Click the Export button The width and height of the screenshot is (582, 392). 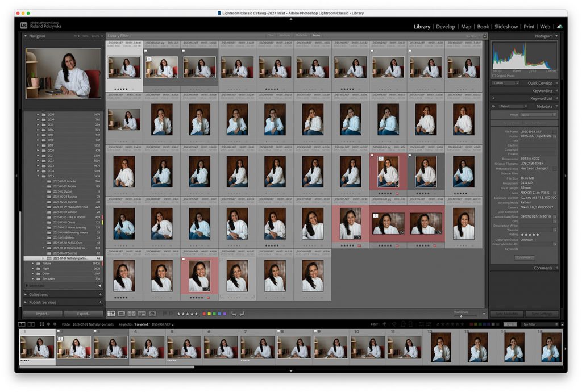[83, 314]
